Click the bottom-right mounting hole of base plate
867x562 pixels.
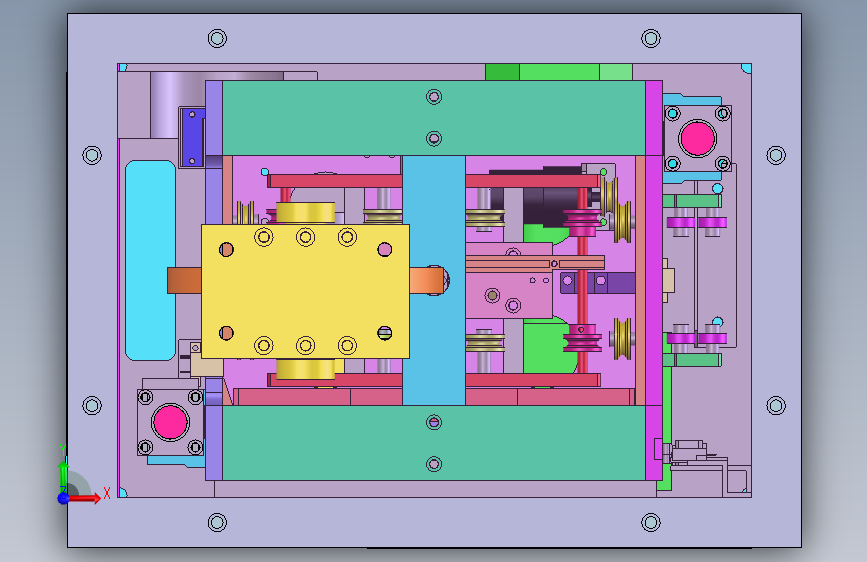point(651,522)
